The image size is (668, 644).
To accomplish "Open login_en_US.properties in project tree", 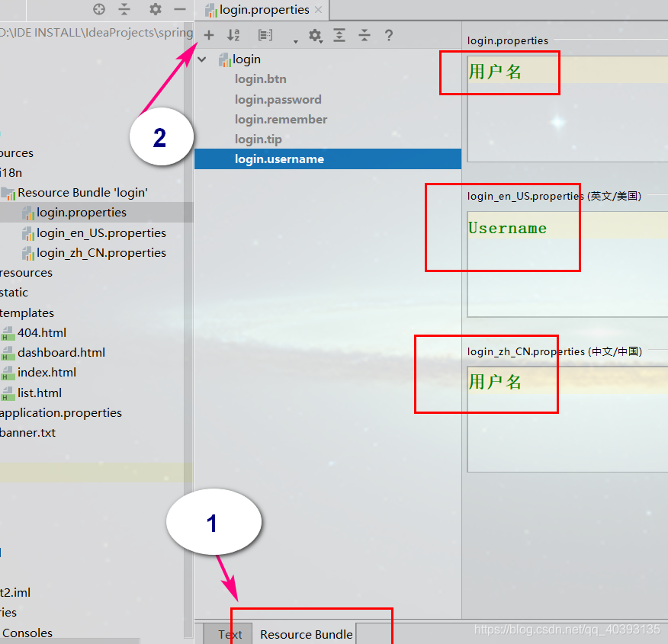I will click(x=101, y=232).
